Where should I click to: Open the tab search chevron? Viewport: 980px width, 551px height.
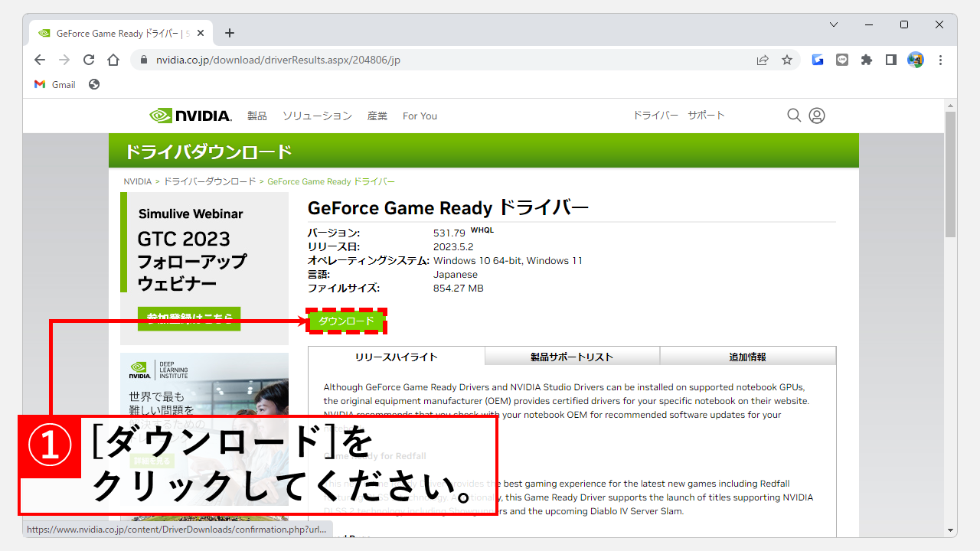tap(834, 24)
